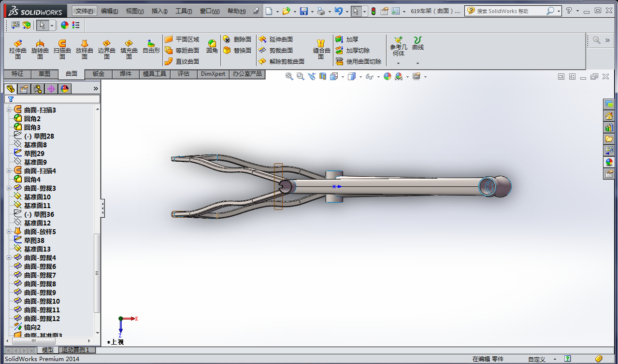The width and height of the screenshot is (618, 364).
Task: Click the feature tree vertical scrollbar
Action: pyautogui.click(x=97, y=273)
